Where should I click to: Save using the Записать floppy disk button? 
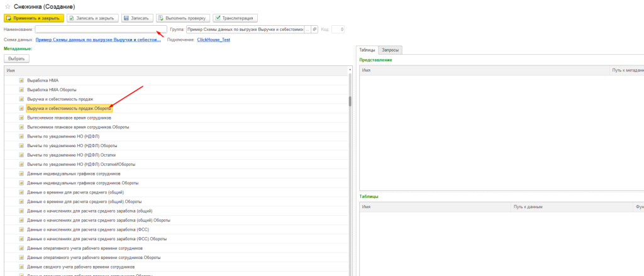tap(136, 18)
